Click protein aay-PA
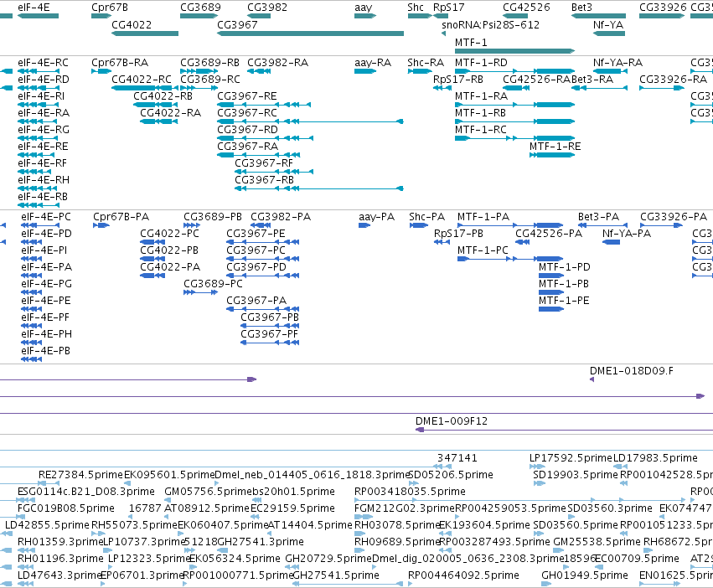Viewport: 713px width, 588px height. coord(376,217)
